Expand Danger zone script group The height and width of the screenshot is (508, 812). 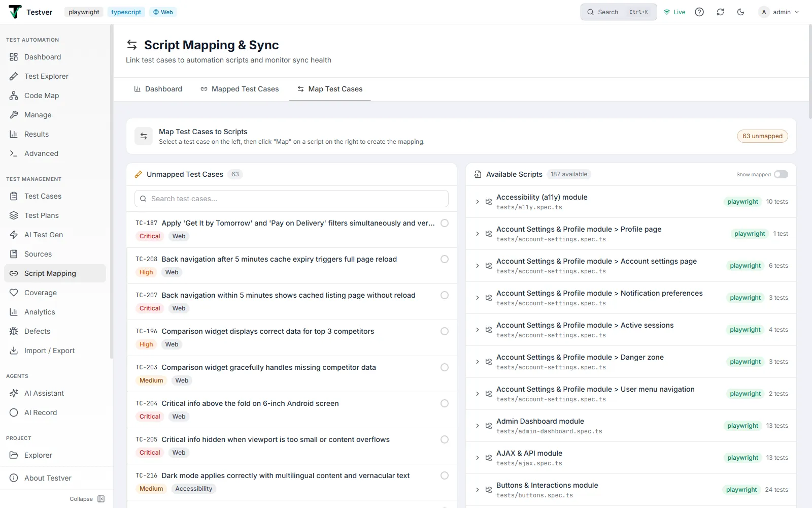[478, 362]
